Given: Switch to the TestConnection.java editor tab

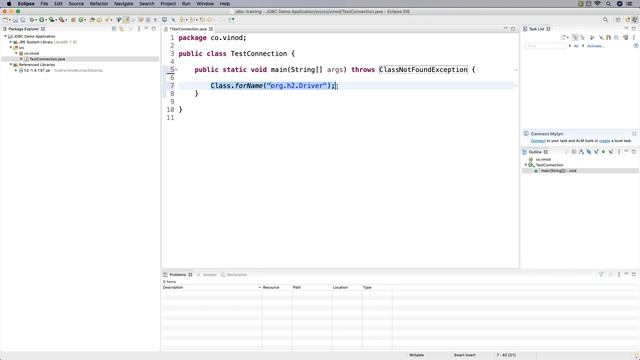Looking at the screenshot, I should [189, 29].
